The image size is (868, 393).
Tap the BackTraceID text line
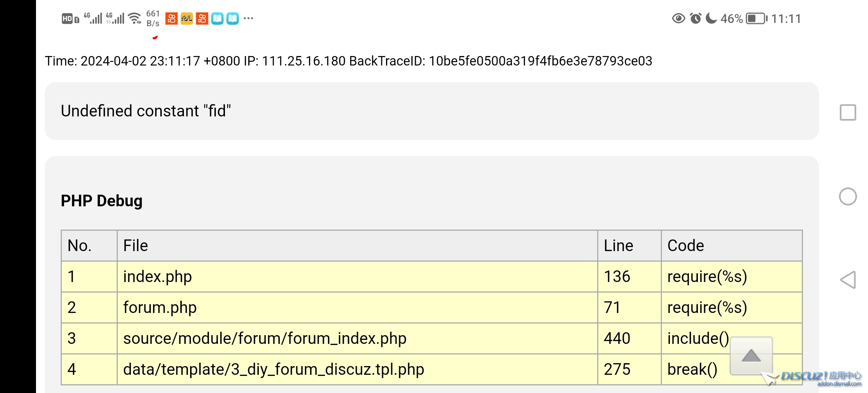[348, 61]
